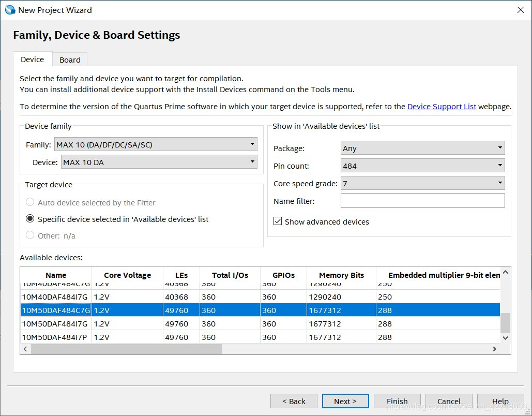Select Auto device selected by the Fitter
532x416 pixels.
point(30,202)
